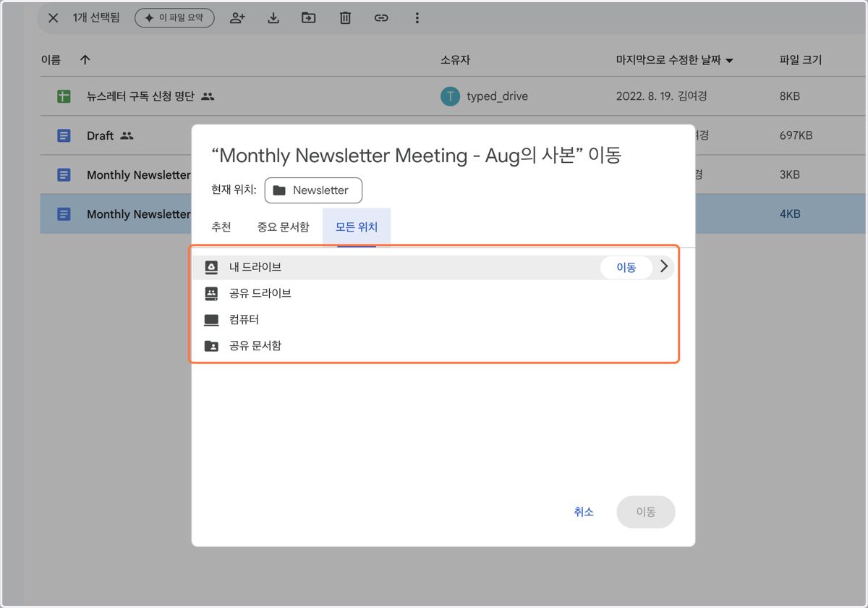Select the '뉴스레터 구독 신청 명단' file name
The height and width of the screenshot is (608, 868).
click(x=140, y=96)
